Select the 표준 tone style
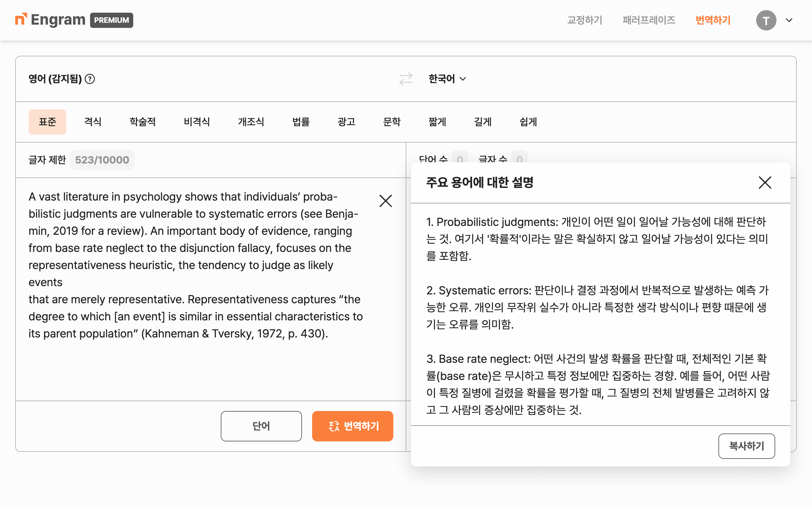Image resolution: width=812 pixels, height=507 pixels. (47, 122)
